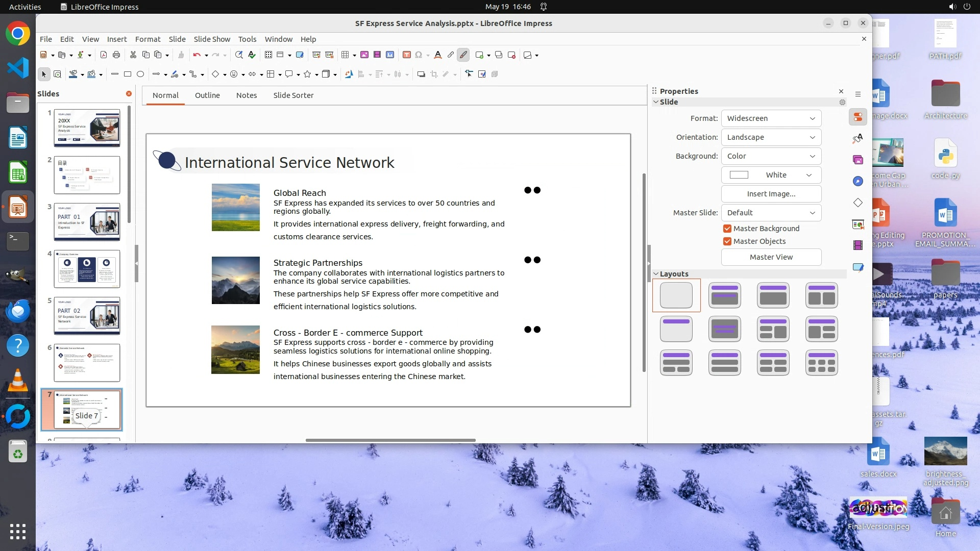Image resolution: width=980 pixels, height=551 pixels.
Task: Collapse the Layouts section
Action: click(656, 274)
